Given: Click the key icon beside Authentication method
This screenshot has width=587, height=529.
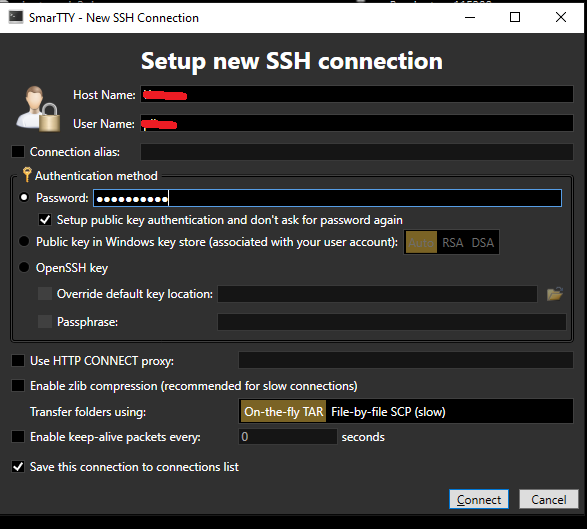Looking at the screenshot, I should [x=27, y=174].
